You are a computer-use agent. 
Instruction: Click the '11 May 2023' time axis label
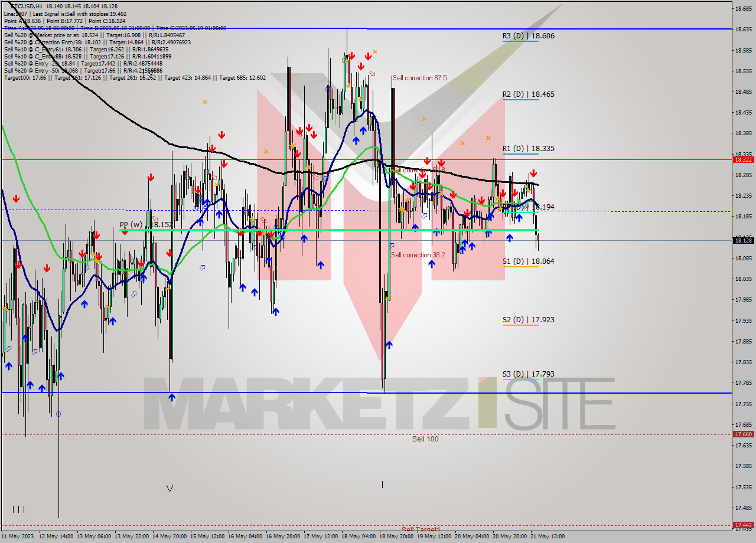tap(18, 537)
